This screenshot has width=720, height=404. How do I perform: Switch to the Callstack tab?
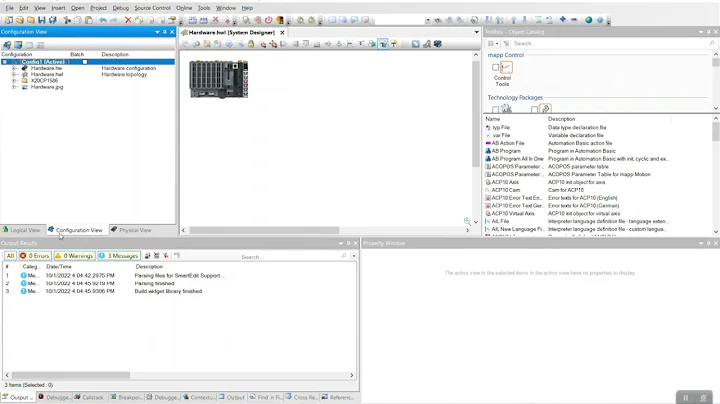click(89, 397)
